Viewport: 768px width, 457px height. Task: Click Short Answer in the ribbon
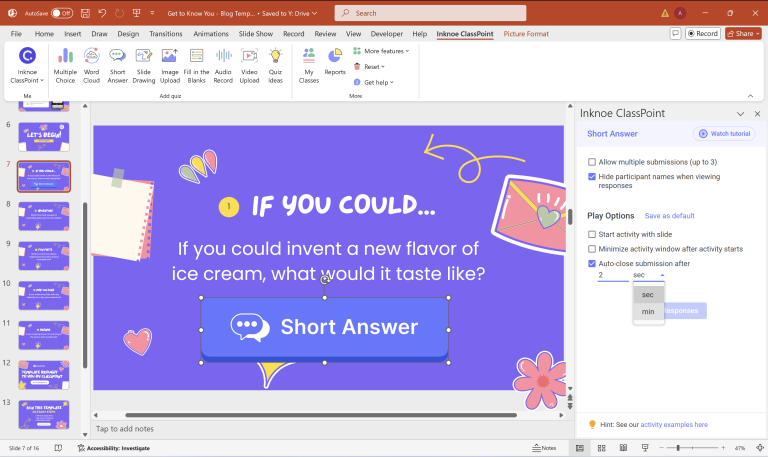pyautogui.click(x=118, y=66)
